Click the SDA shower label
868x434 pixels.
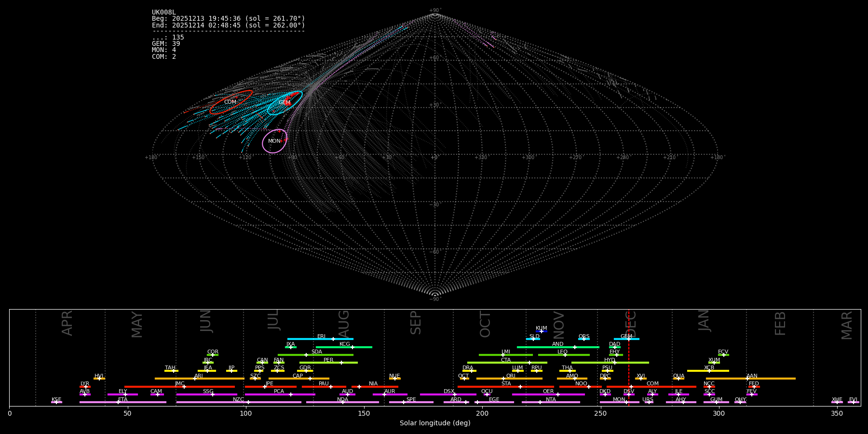(x=317, y=352)
